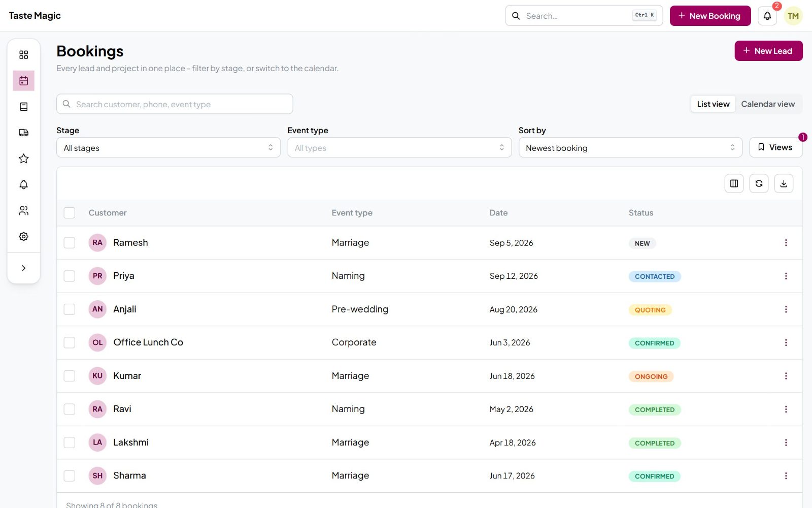
Task: Refresh the bookings table
Action: point(759,183)
